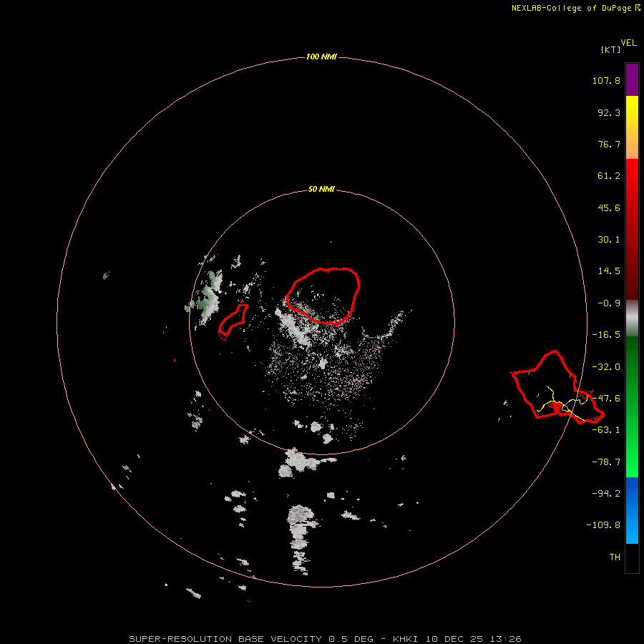Click the 100 NMI range ring label

point(321,57)
